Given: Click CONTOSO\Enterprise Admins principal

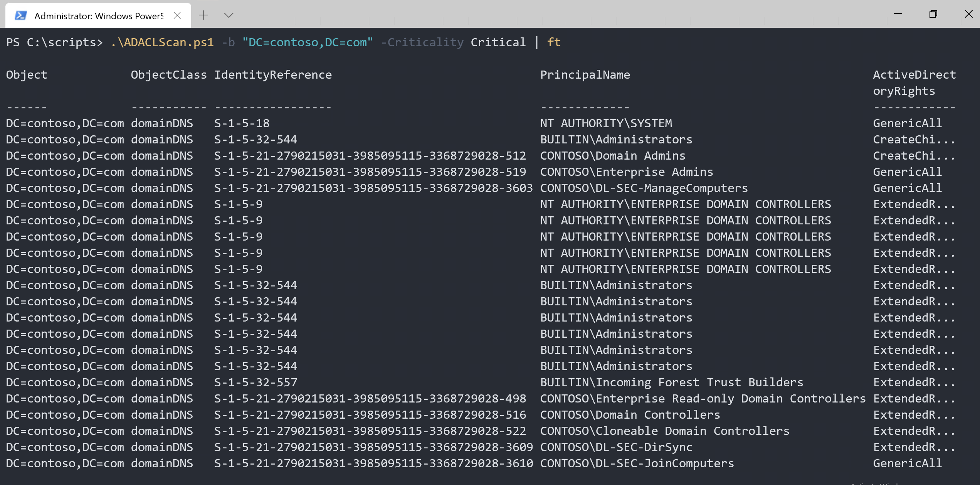Looking at the screenshot, I should tap(627, 172).
